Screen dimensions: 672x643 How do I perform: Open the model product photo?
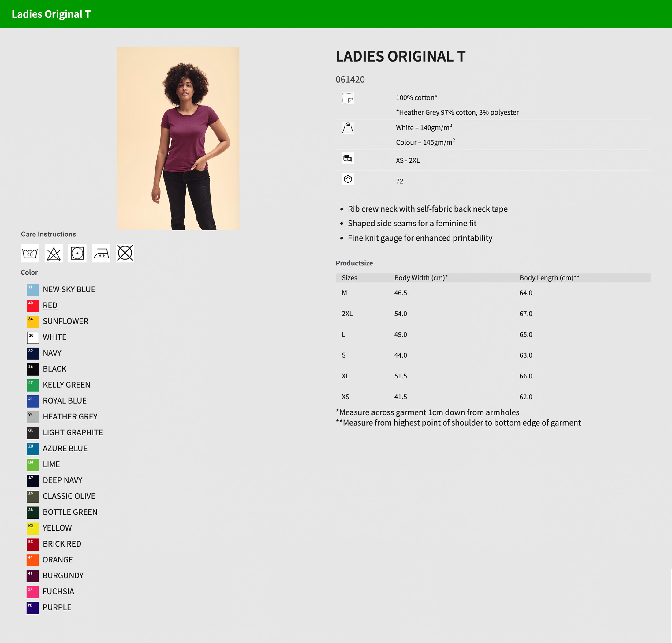click(x=178, y=138)
